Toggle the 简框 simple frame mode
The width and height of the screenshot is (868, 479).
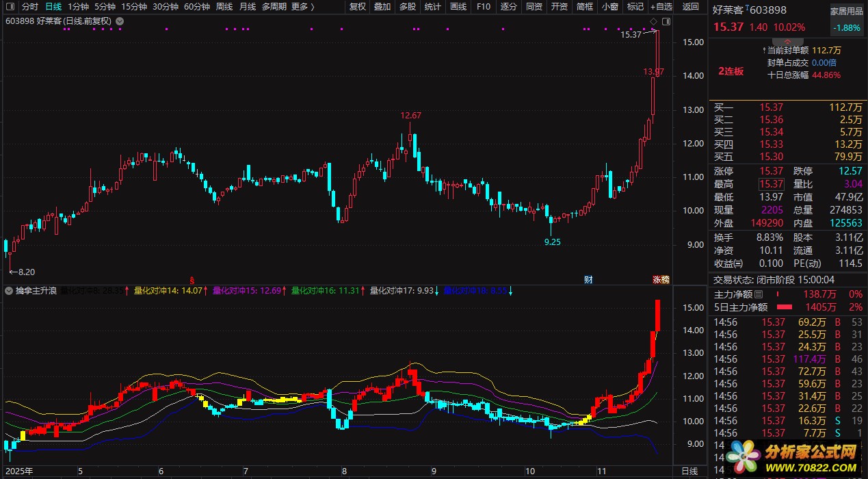point(585,6)
